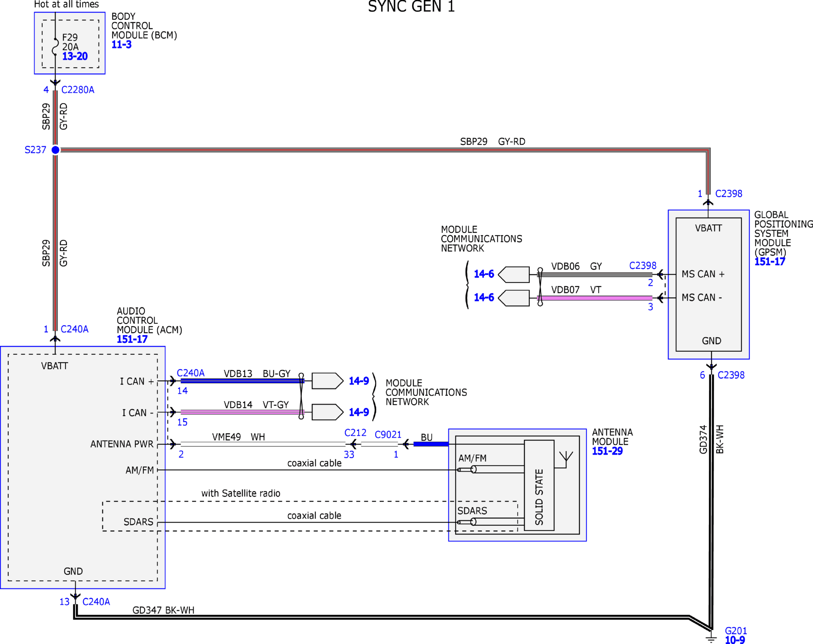Image resolution: width=813 pixels, height=644 pixels.
Task: Click the 'BODY CONTROL MODULE (BCM)' label
Action: tap(144, 26)
